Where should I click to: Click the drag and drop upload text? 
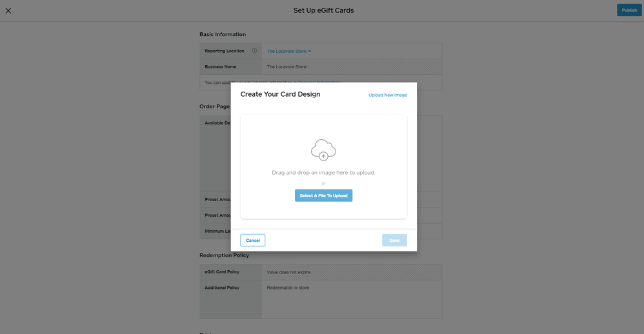323,173
